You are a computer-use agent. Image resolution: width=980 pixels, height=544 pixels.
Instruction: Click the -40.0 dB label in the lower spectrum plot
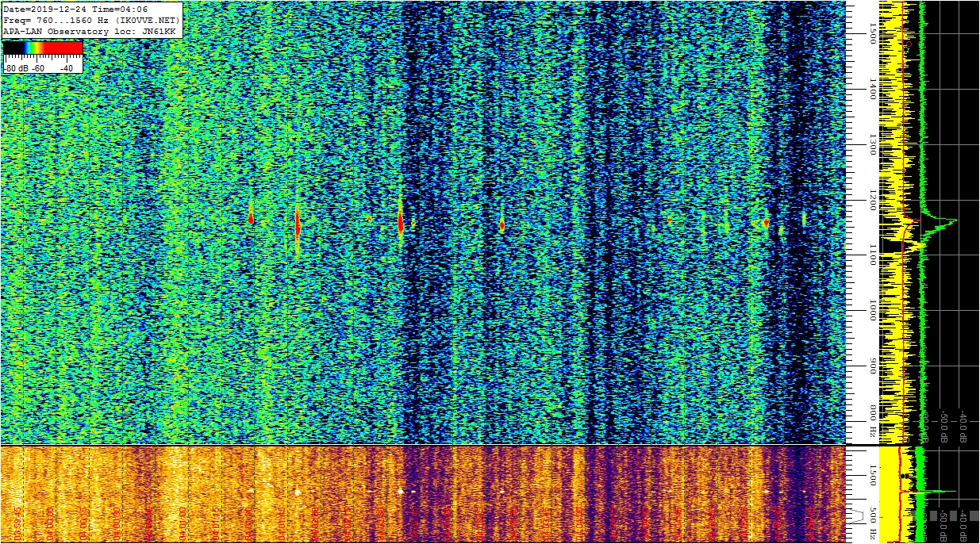tap(962, 526)
